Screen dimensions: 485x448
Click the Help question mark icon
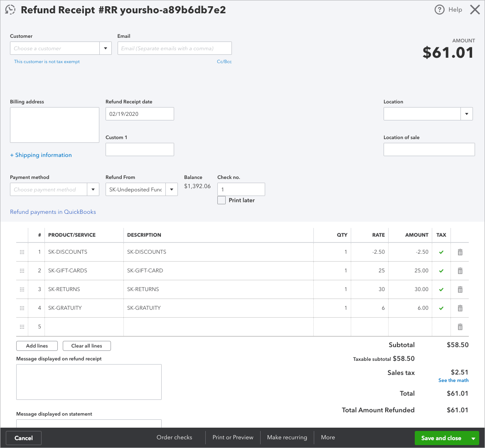[x=439, y=10]
